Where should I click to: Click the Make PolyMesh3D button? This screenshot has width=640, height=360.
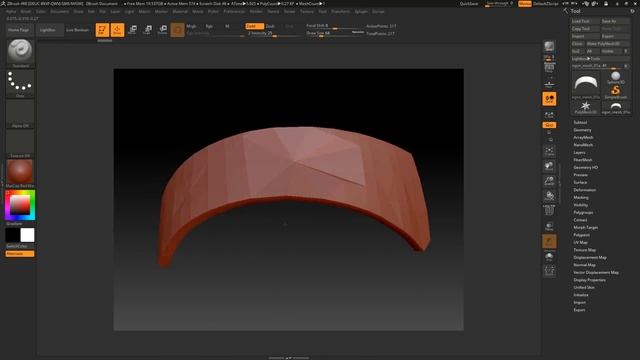point(608,44)
